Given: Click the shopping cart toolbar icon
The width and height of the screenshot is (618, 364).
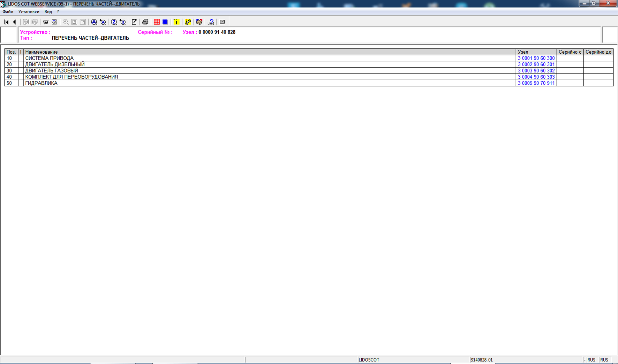Looking at the screenshot, I should point(46,22).
